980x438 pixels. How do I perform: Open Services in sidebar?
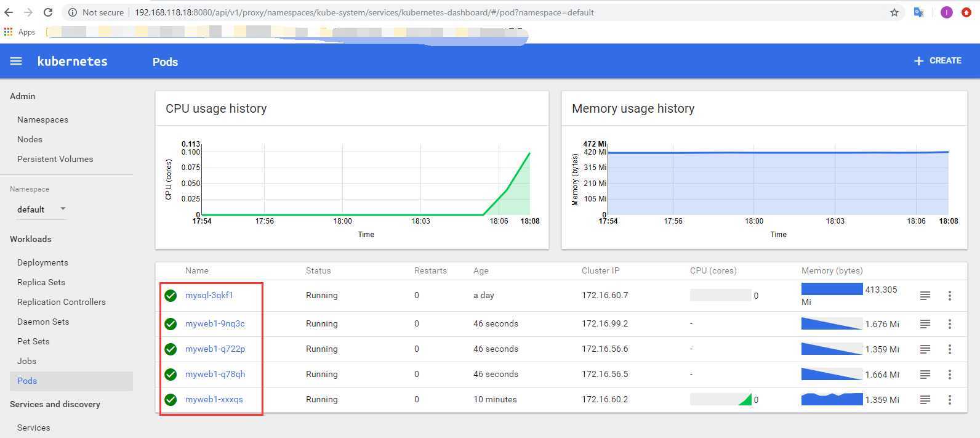click(x=34, y=428)
